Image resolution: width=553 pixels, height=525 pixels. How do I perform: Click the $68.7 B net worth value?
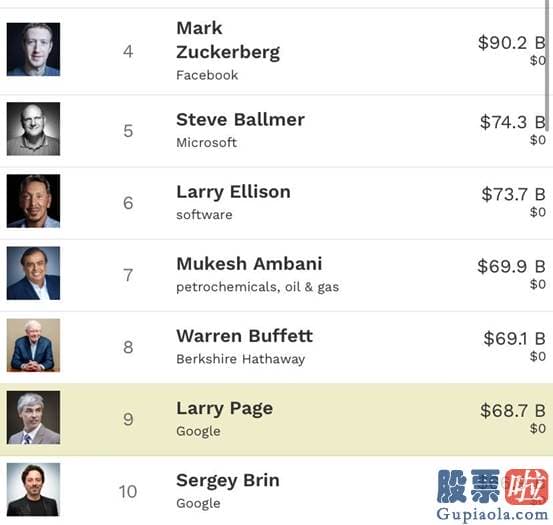click(x=513, y=411)
